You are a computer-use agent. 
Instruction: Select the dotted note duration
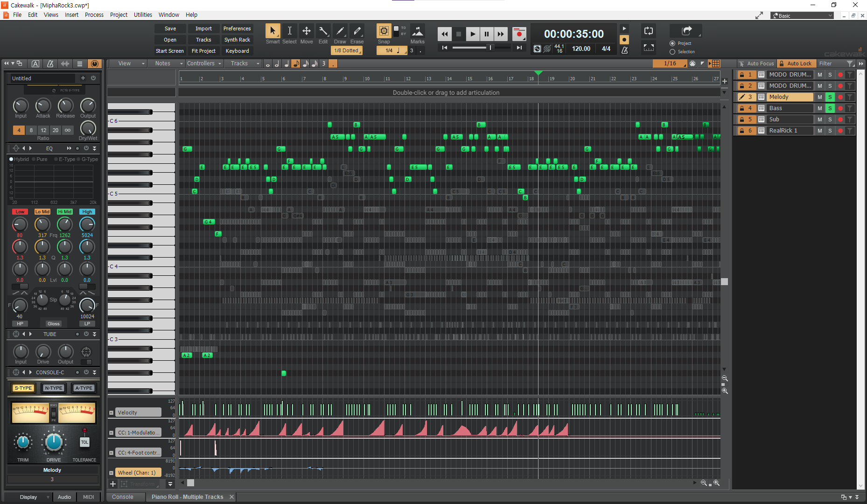click(333, 63)
